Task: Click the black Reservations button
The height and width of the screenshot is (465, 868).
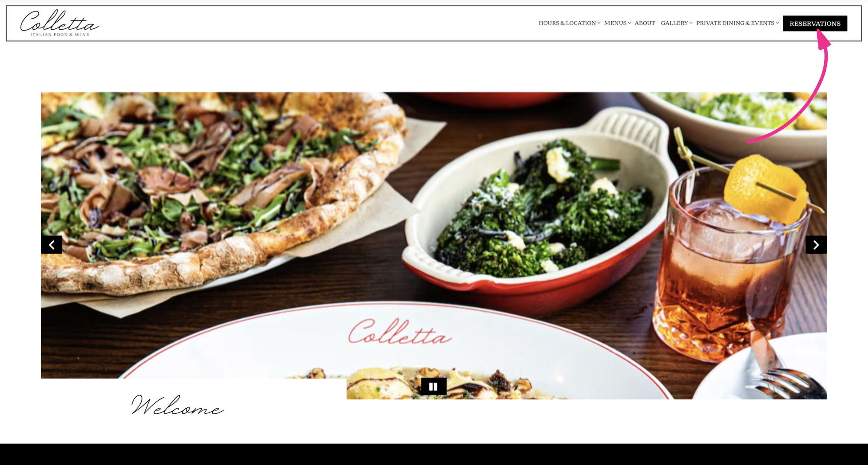Action: [815, 23]
